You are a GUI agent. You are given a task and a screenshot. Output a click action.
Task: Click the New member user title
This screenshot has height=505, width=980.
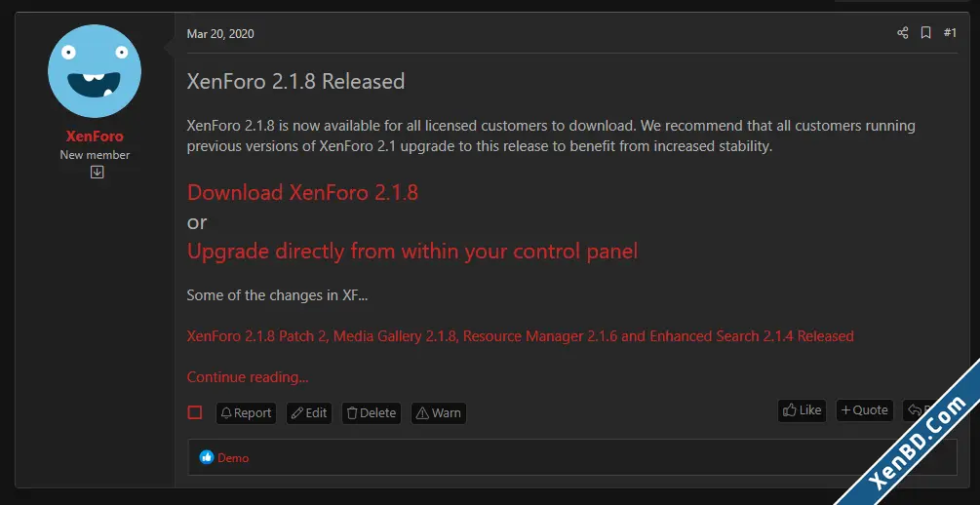click(x=95, y=155)
